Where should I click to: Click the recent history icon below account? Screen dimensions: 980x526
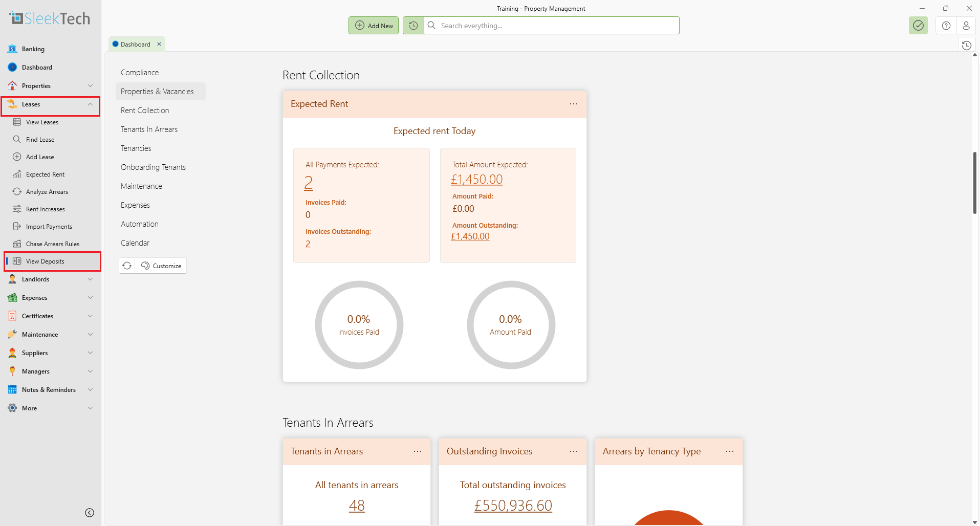pos(966,46)
